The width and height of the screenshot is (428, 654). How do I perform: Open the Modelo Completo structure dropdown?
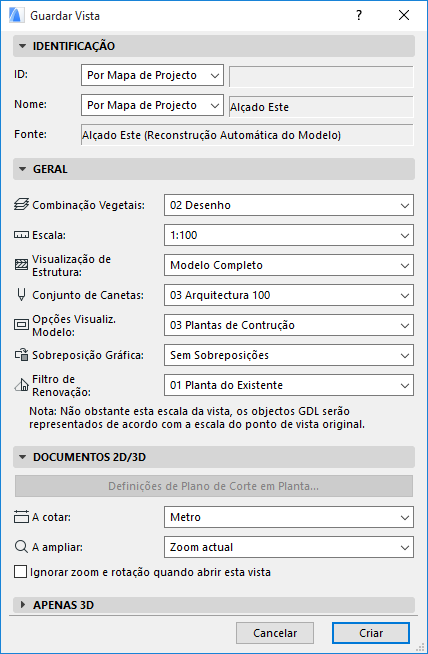point(289,265)
